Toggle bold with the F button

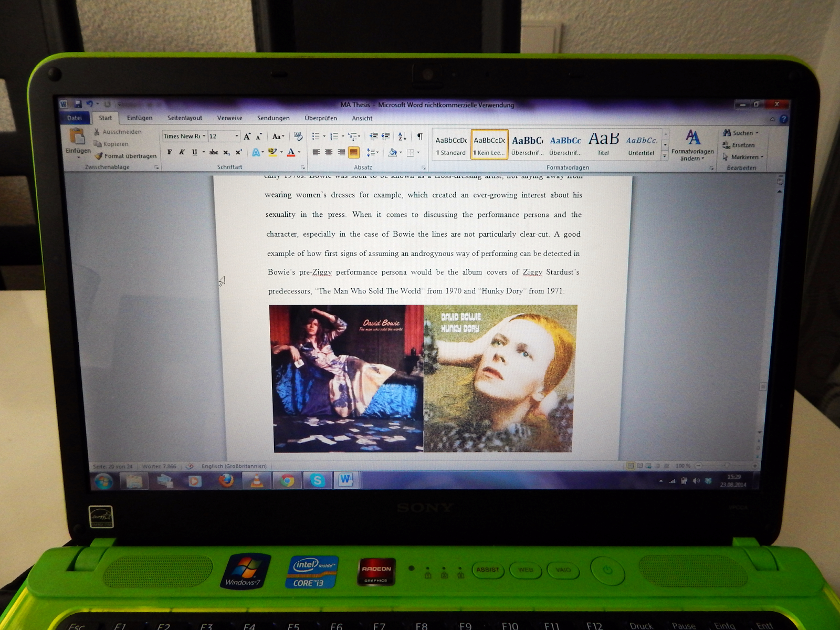(x=170, y=152)
